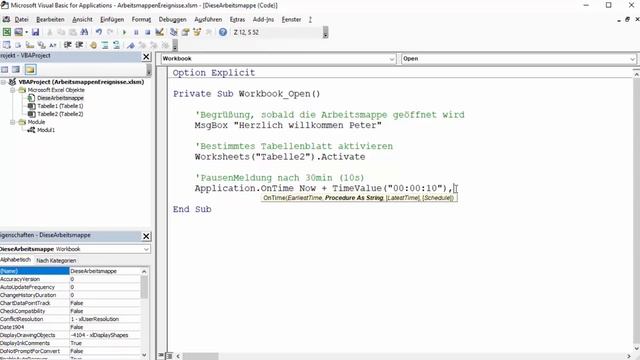Select the Alphabetisch properties tab
640x360 pixels.
[16, 260]
